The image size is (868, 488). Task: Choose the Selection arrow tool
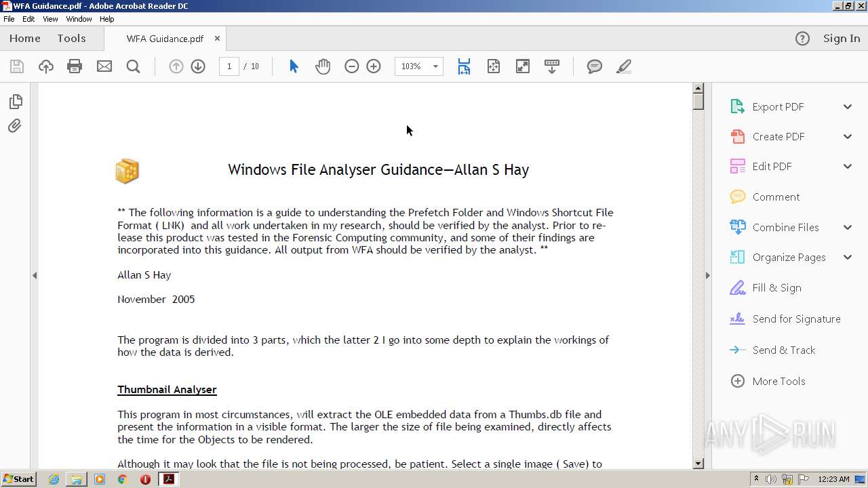(x=294, y=66)
